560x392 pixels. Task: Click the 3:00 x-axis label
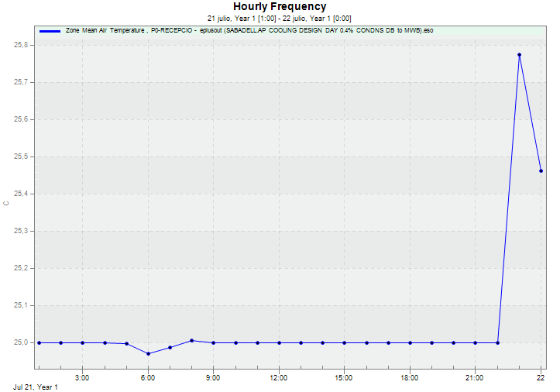(82, 378)
